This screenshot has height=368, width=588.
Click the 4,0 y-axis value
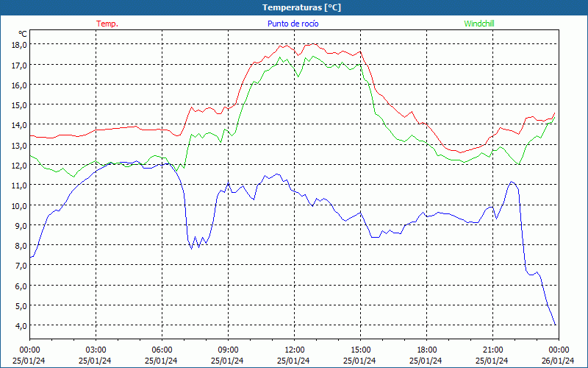(21, 325)
